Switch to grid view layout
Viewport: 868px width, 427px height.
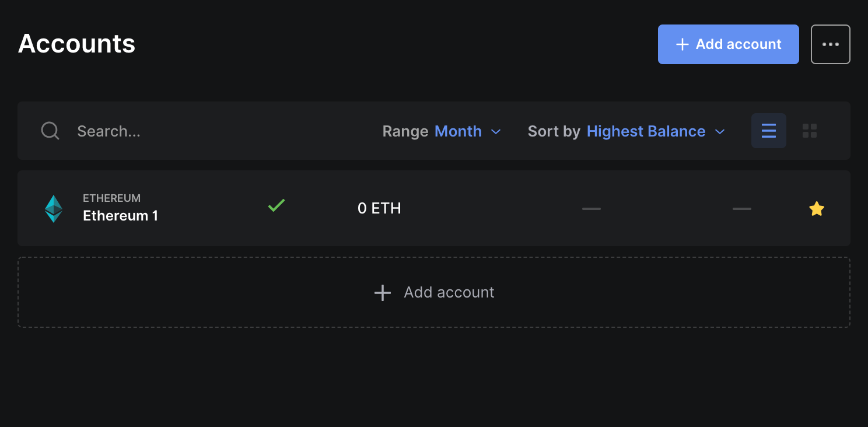pyautogui.click(x=810, y=131)
